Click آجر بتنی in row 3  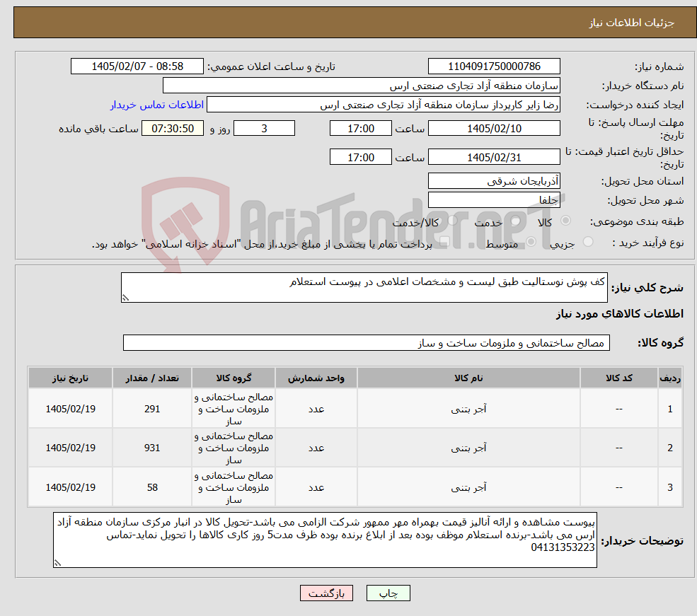[468, 487]
